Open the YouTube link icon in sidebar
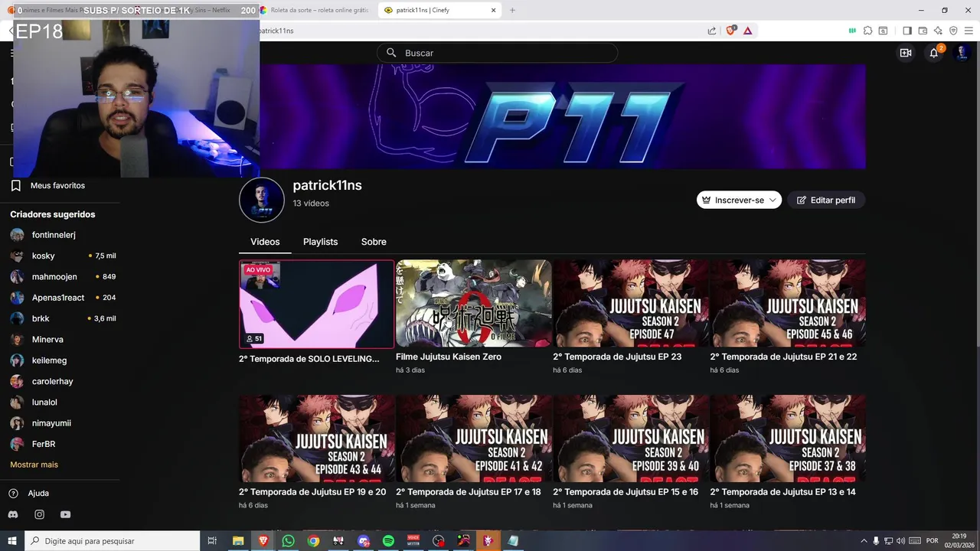Image resolution: width=980 pixels, height=551 pixels. 65,515
